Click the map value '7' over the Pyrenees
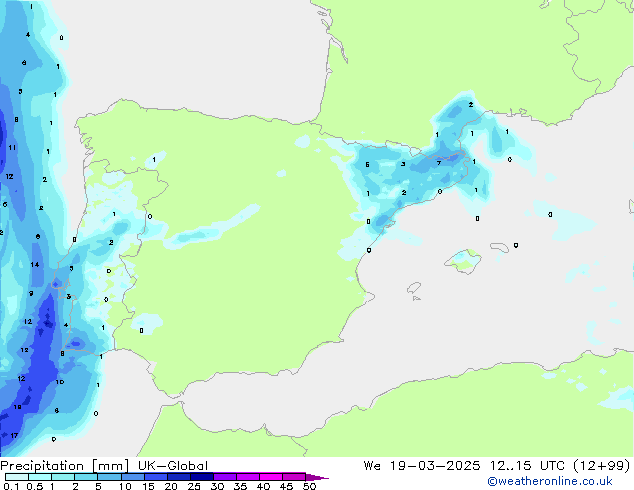The height and width of the screenshot is (490, 634). pos(439,163)
